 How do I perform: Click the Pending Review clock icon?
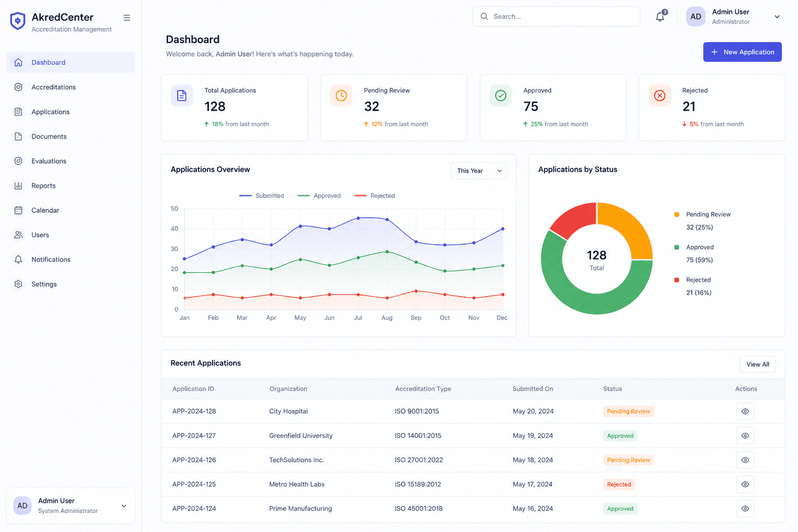pyautogui.click(x=341, y=96)
